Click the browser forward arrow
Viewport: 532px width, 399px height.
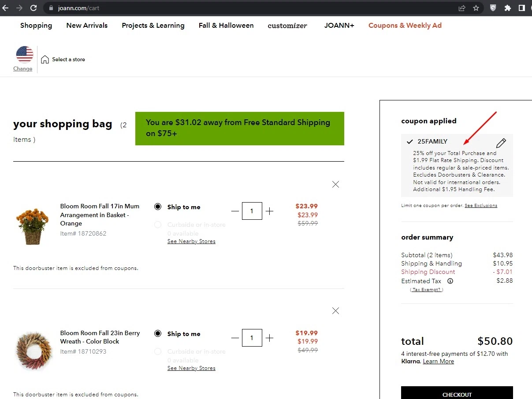coord(19,8)
